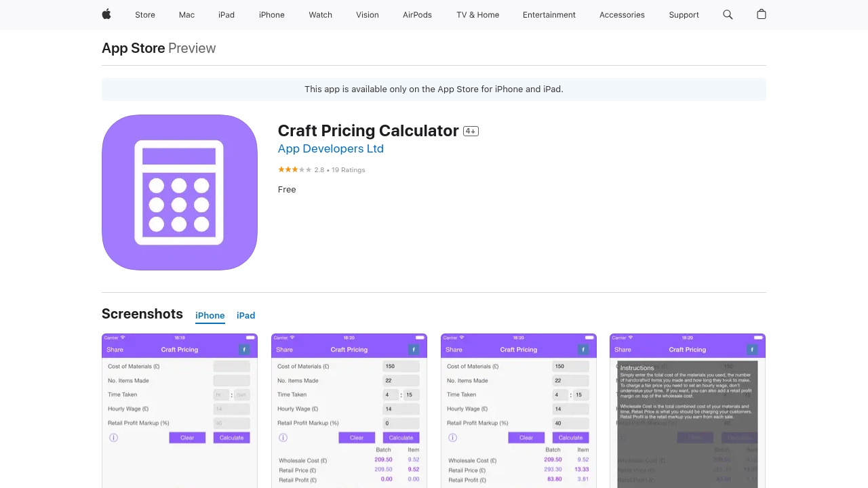Viewport: 868px width, 488px height.
Task: Open TV & Home menu
Action: (x=477, y=15)
